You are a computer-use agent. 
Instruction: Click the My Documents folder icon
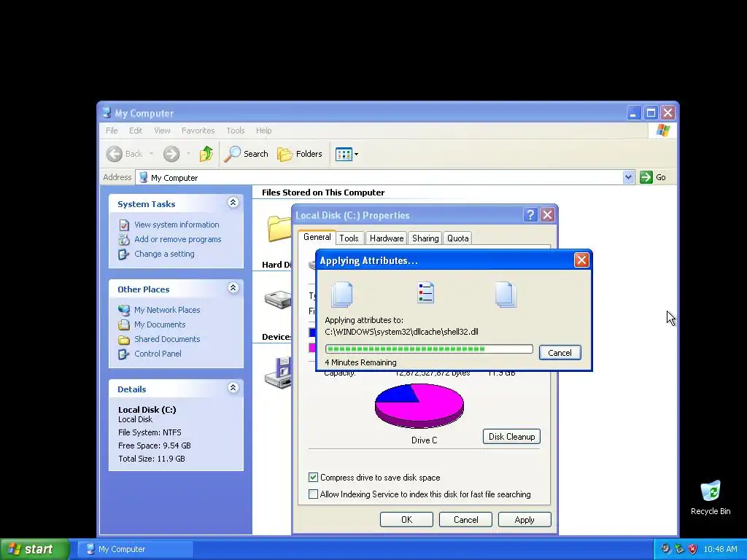(124, 324)
